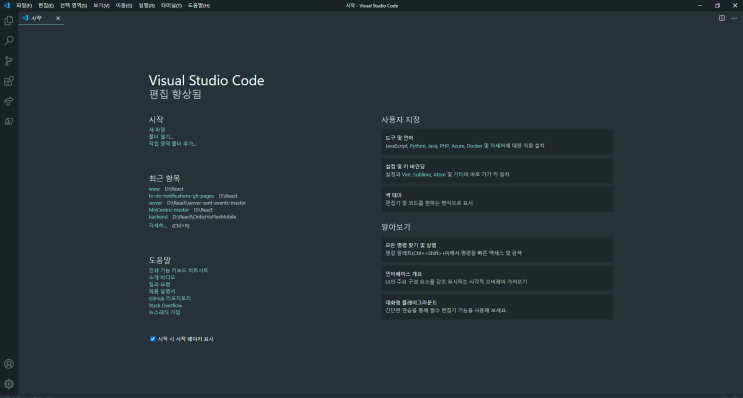Click the Atom keybindings link
Viewport: 743px width, 398px height.
coord(439,175)
